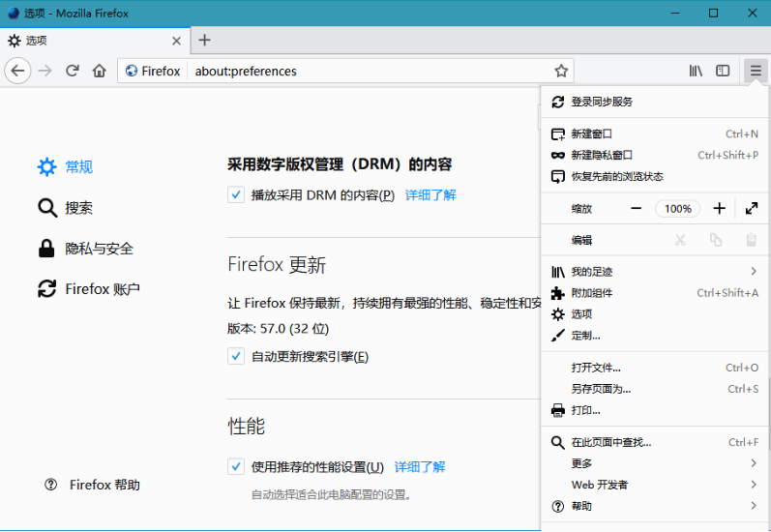
Task: Bookmark this page with the star icon
Action: click(561, 71)
